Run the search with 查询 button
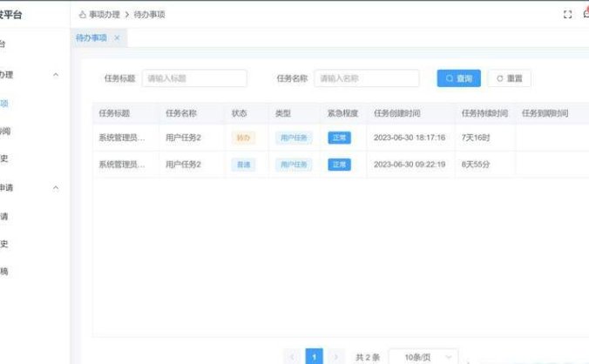Viewport: 589px width, 364px height. click(458, 78)
